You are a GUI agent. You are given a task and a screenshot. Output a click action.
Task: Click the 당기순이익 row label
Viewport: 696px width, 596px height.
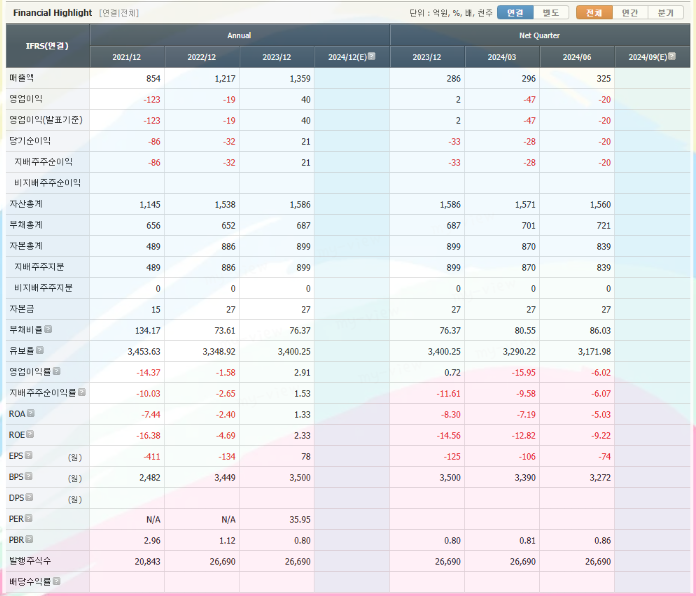(30, 141)
